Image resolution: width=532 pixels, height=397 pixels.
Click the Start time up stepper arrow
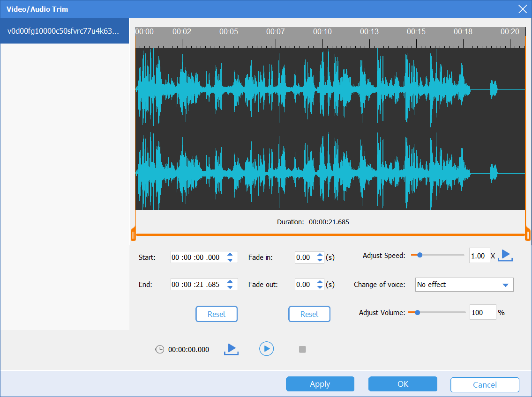tap(230, 255)
